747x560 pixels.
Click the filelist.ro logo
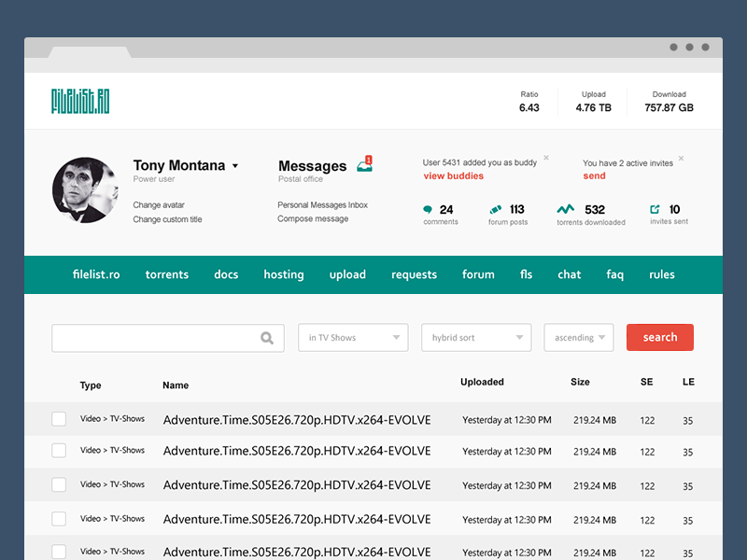(79, 100)
